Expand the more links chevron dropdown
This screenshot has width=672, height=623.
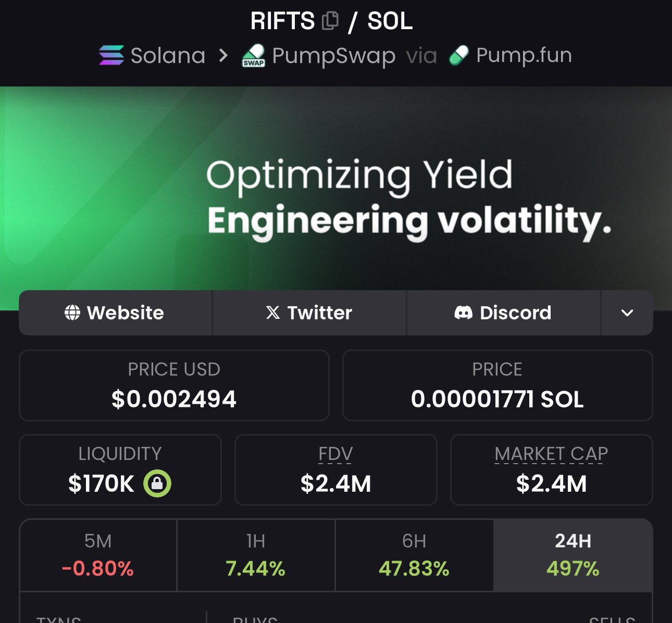point(627,313)
